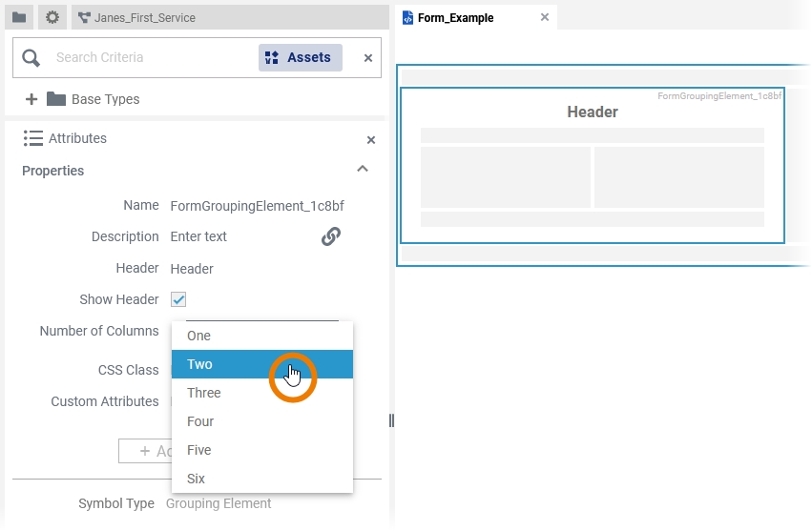Close the Form_Example tab
The width and height of the screenshot is (812, 531).
pos(545,17)
